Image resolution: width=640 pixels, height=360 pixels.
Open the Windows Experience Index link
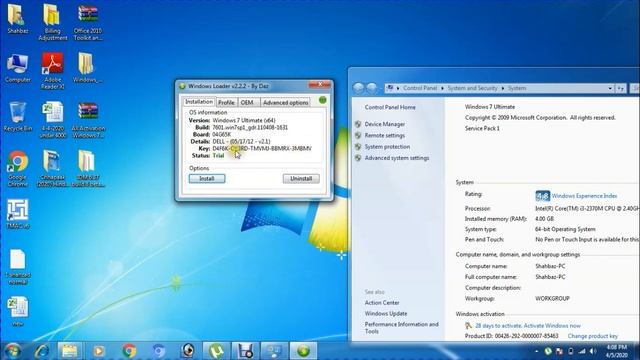pyautogui.click(x=584, y=196)
